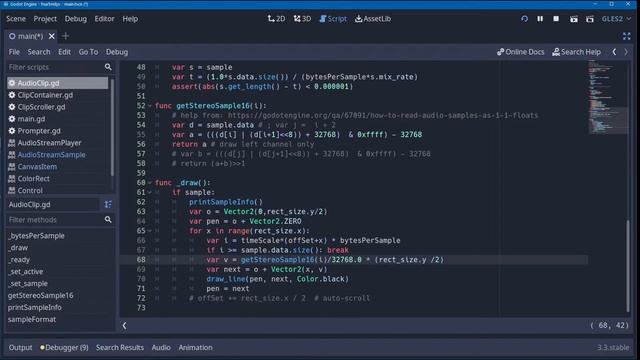Click the filter scripts search icon

point(108,67)
